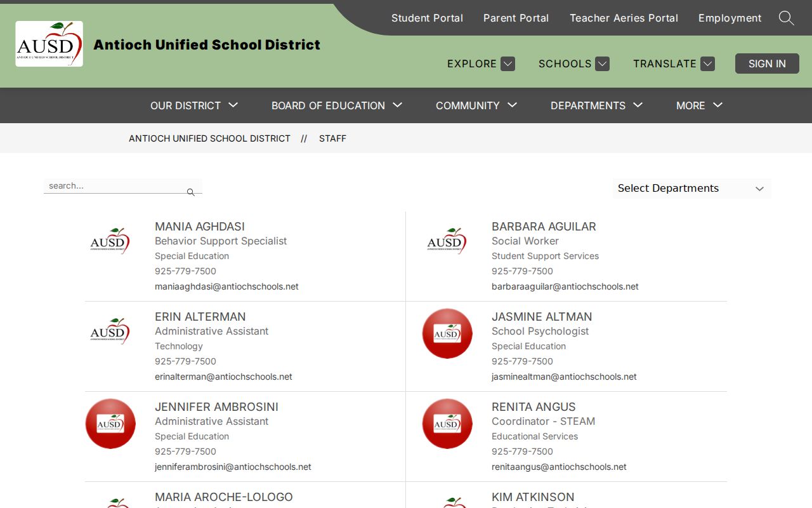Open the MORE menu
812x508 pixels.
690,105
